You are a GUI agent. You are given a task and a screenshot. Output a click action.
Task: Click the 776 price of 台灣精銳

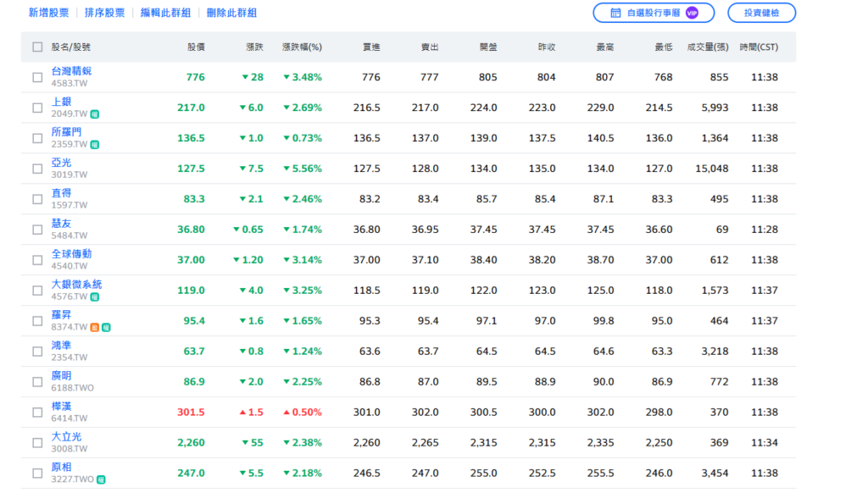(196, 77)
